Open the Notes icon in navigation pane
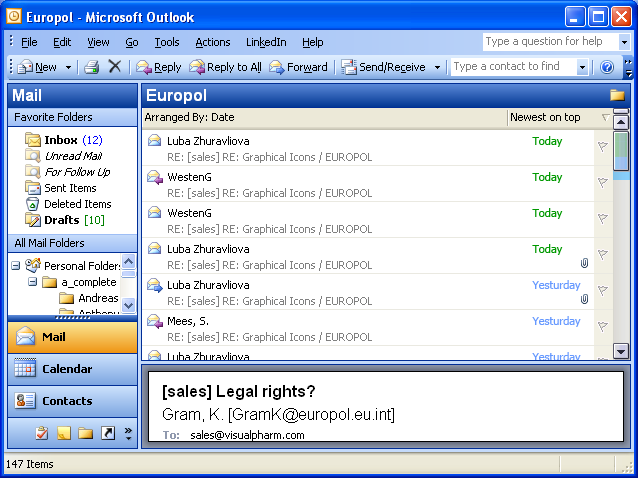Screen dimensions: 638x478 pos(64,433)
